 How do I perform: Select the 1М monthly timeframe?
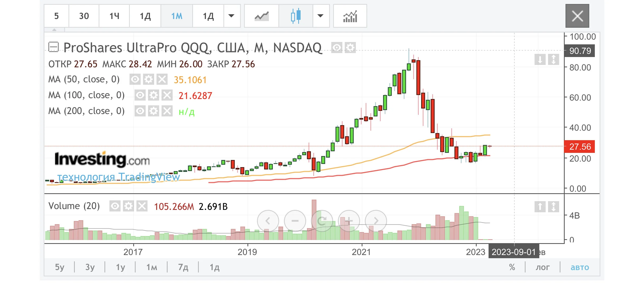click(x=177, y=16)
